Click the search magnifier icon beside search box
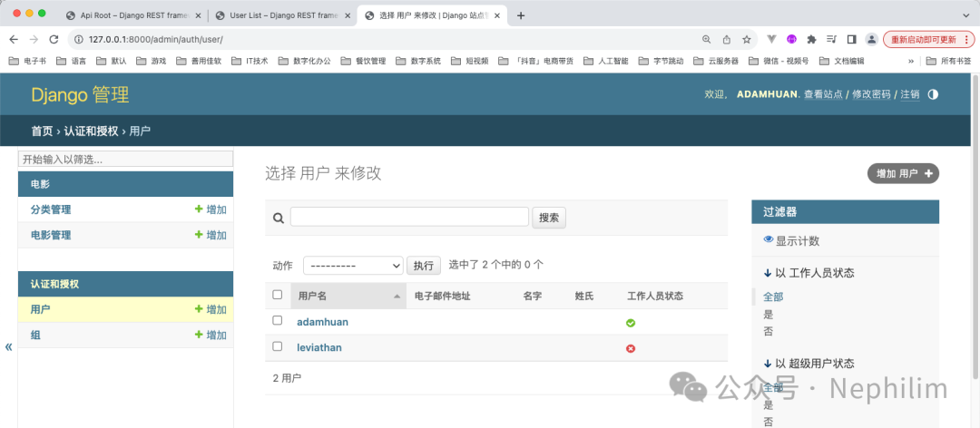 click(x=279, y=218)
